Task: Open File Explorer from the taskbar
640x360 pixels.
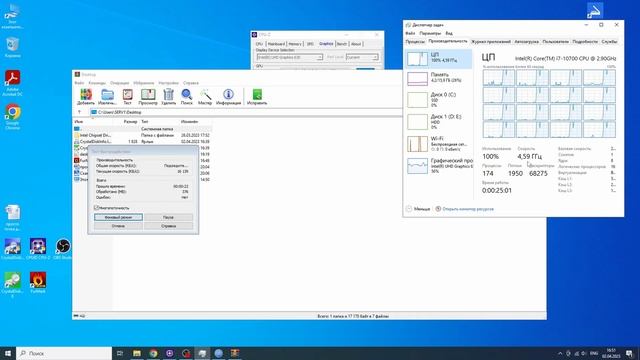Action: [137, 353]
